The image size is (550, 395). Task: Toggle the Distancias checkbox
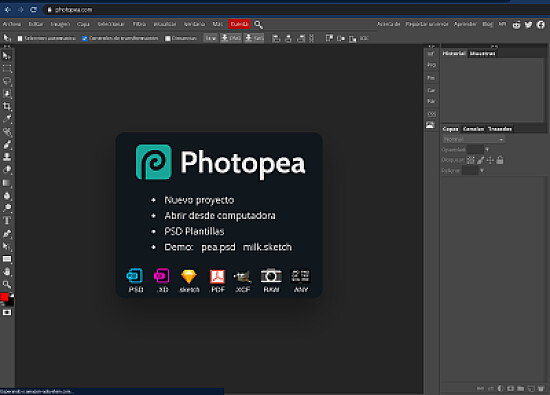coord(168,38)
